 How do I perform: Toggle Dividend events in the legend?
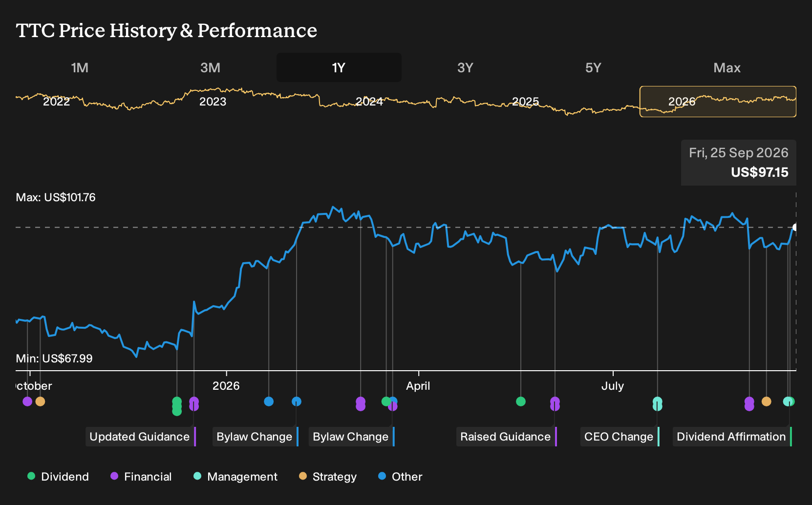pyautogui.click(x=58, y=477)
